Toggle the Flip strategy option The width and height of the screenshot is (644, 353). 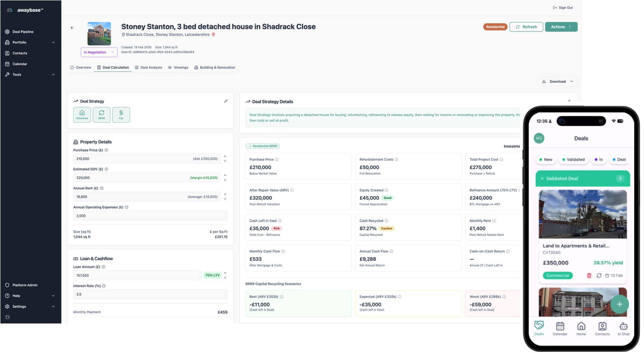[121, 115]
